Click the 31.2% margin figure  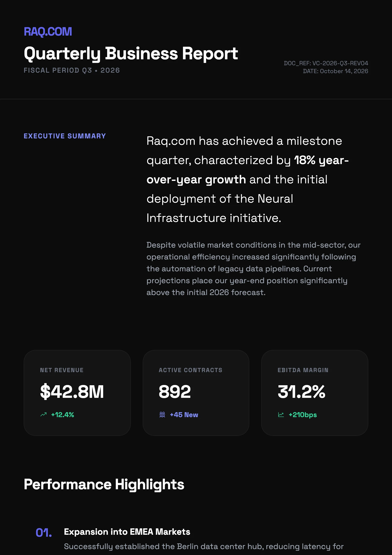click(301, 392)
